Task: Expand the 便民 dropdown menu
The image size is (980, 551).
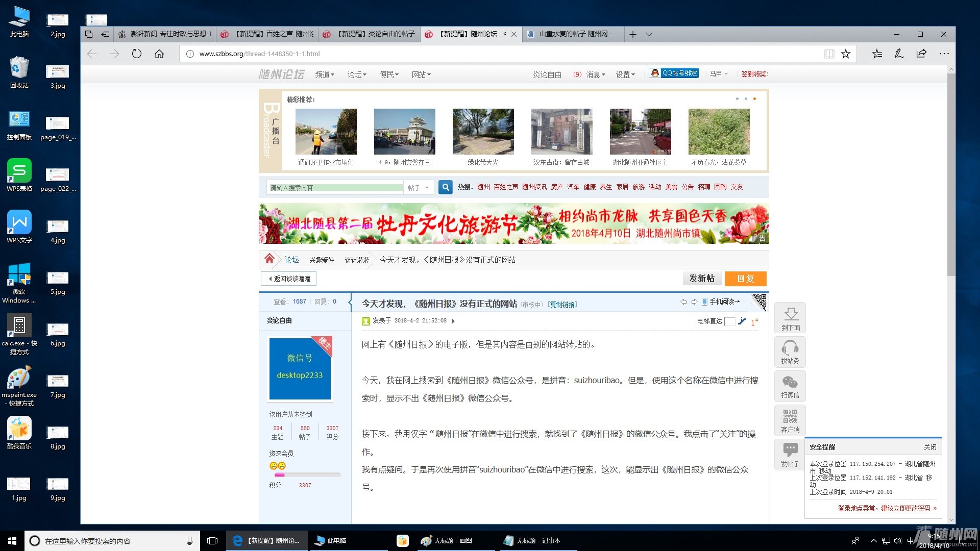Action: point(389,74)
